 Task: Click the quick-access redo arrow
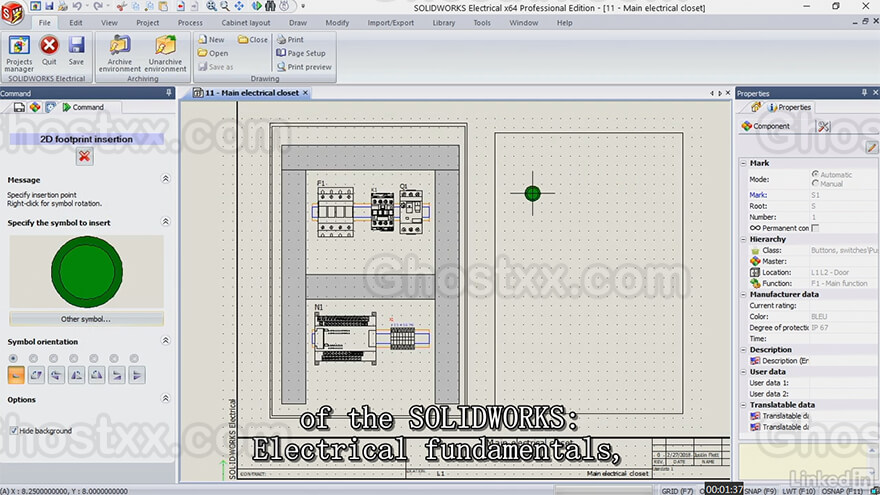point(98,6)
